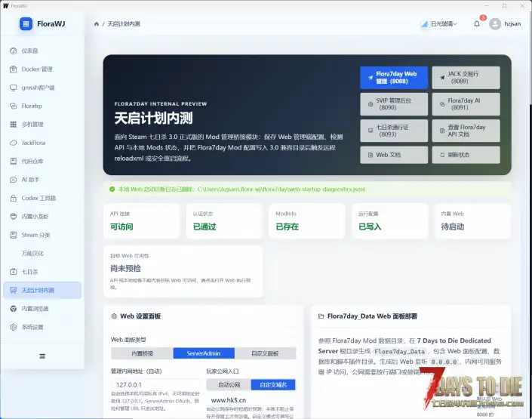The image size is (532, 419).
Task: Click the hzjsan username text
Action: coord(512,23)
